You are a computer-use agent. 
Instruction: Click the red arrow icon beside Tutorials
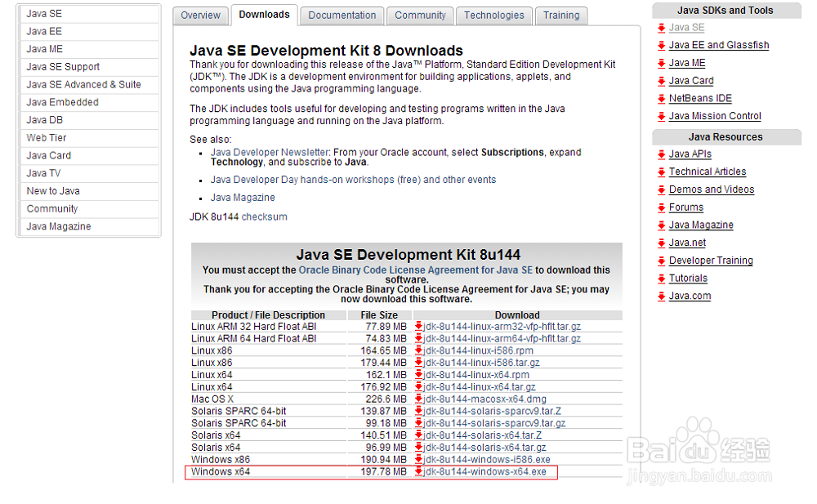(x=661, y=279)
